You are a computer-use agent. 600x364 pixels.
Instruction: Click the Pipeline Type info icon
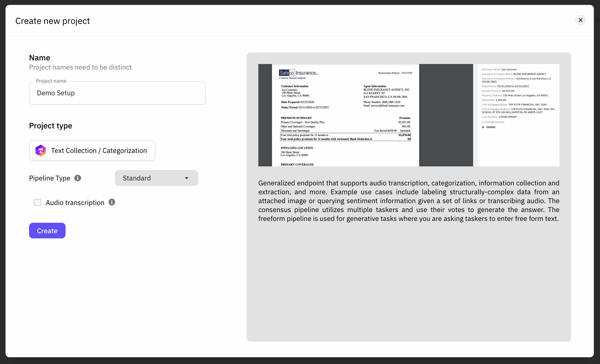78,178
